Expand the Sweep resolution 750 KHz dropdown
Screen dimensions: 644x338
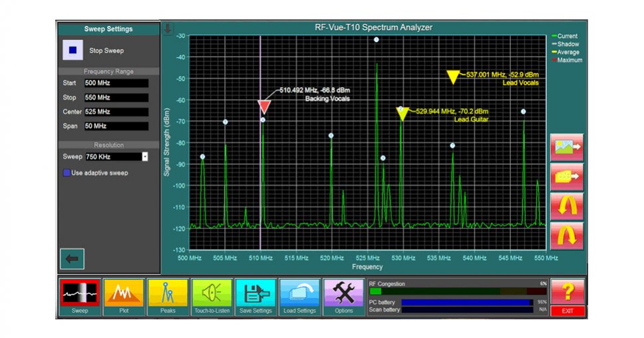click(x=145, y=156)
